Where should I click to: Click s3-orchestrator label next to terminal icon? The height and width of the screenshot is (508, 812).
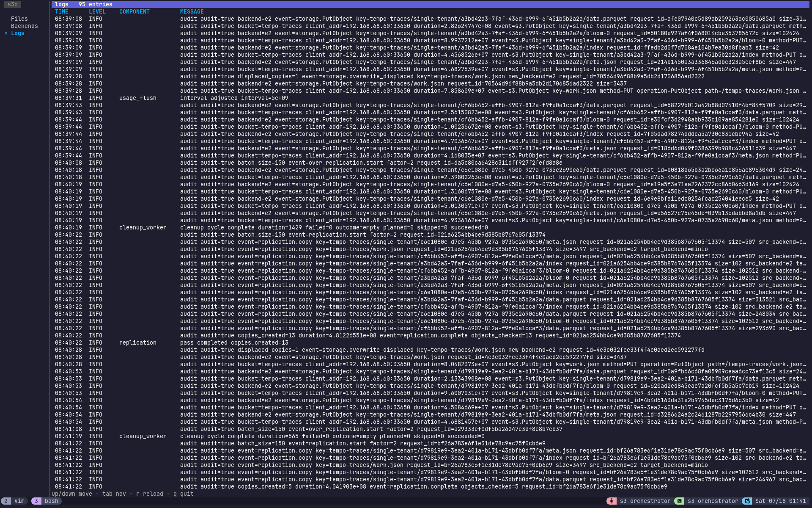713,501
